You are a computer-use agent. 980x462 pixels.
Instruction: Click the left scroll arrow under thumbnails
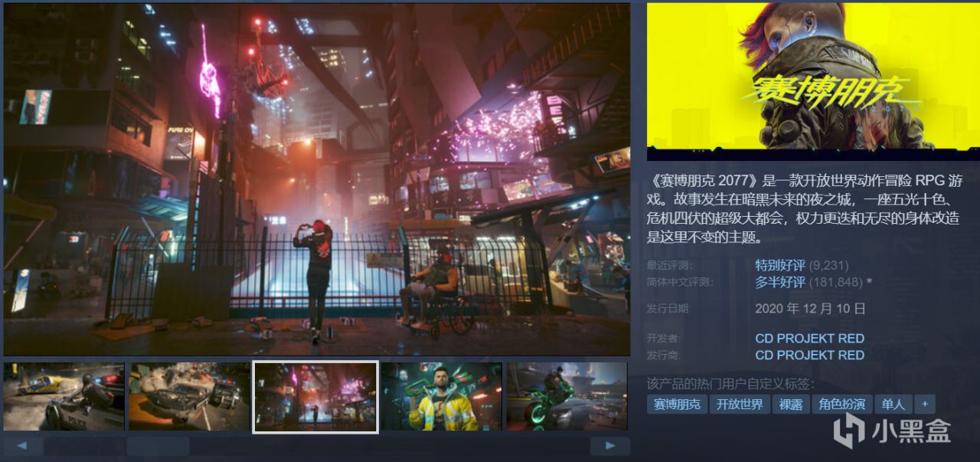pyautogui.click(x=23, y=446)
